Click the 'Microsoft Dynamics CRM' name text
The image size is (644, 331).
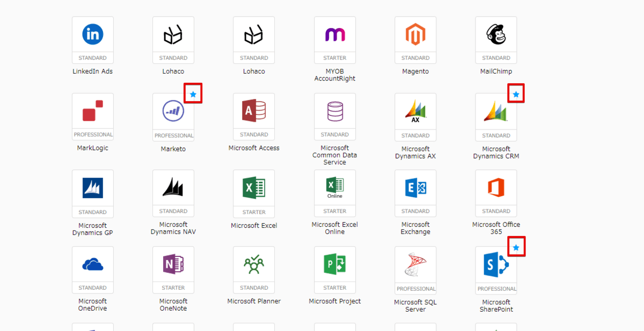point(496,153)
